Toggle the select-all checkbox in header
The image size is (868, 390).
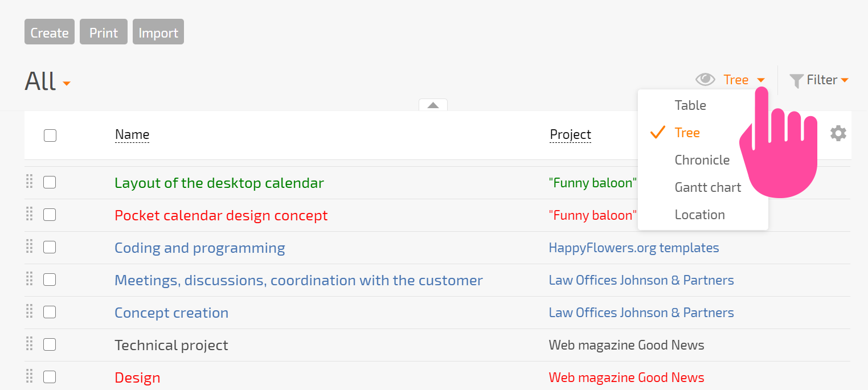click(50, 136)
